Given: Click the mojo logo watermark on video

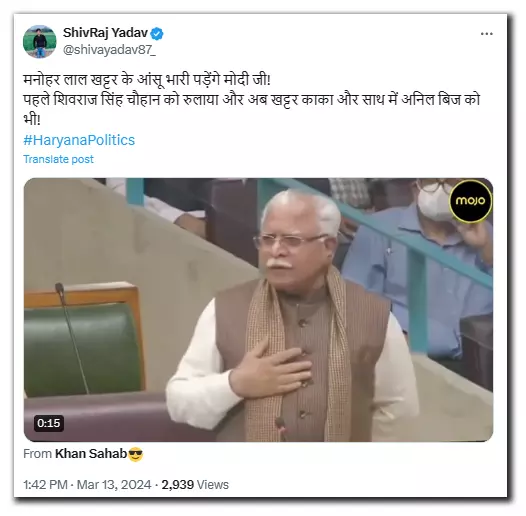Looking at the screenshot, I should (470, 201).
